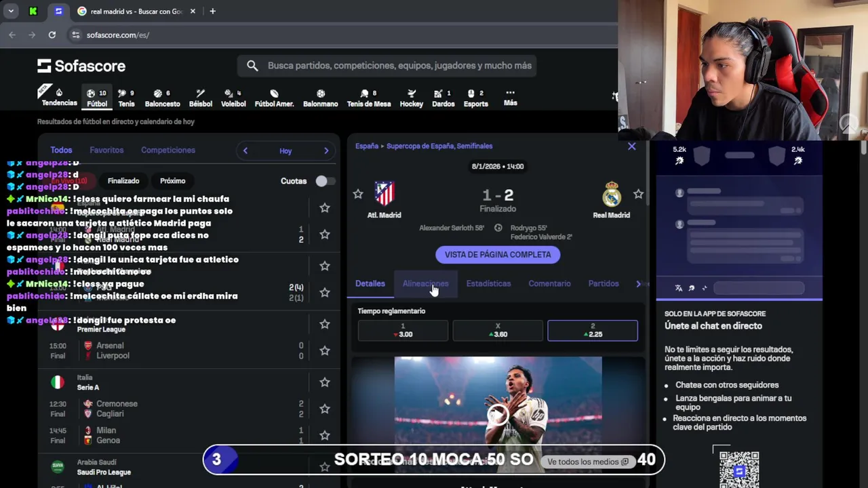Switch to the real madrid vs Google tab

pos(136,12)
